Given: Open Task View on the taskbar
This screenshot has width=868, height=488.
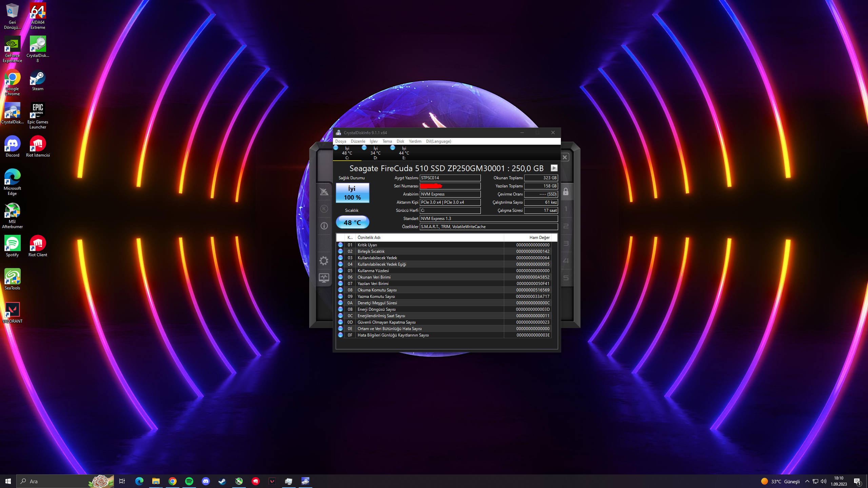Looking at the screenshot, I should click(122, 481).
